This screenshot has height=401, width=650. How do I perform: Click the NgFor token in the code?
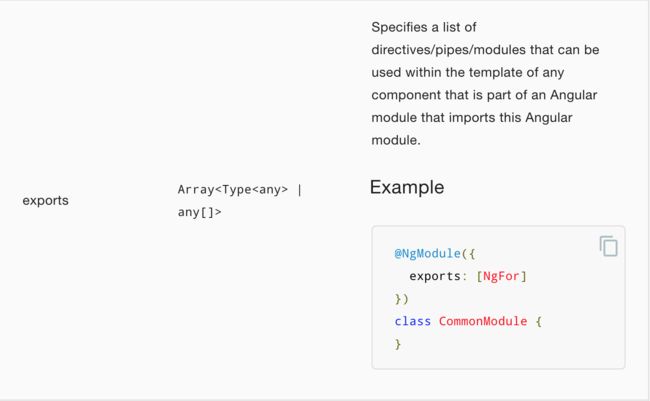pos(501,276)
